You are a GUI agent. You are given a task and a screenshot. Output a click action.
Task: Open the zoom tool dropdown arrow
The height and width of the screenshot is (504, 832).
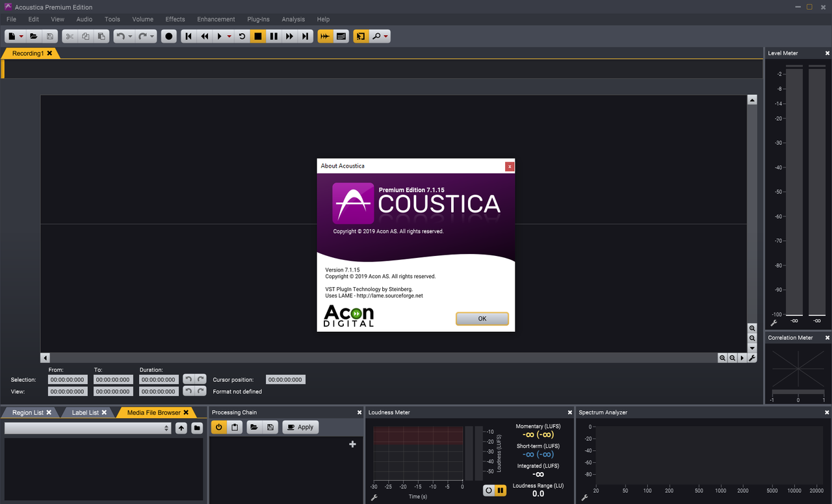386,36
